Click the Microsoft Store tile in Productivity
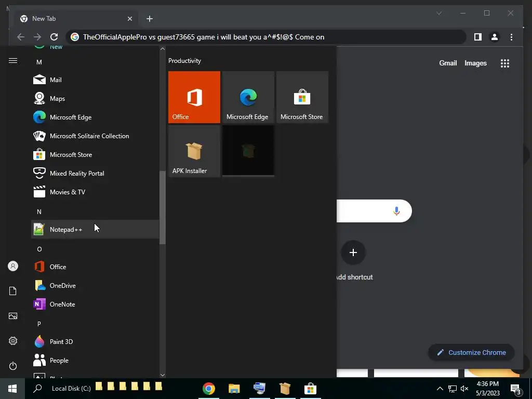The image size is (532, 399). coord(302,97)
